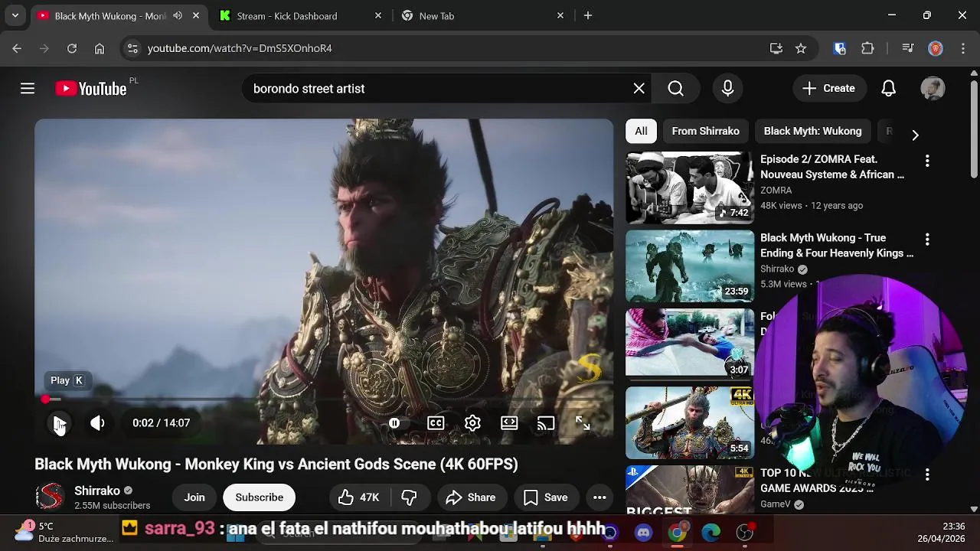Close the Kick Dashboard tab
Screen dimensions: 980x551
(378, 15)
